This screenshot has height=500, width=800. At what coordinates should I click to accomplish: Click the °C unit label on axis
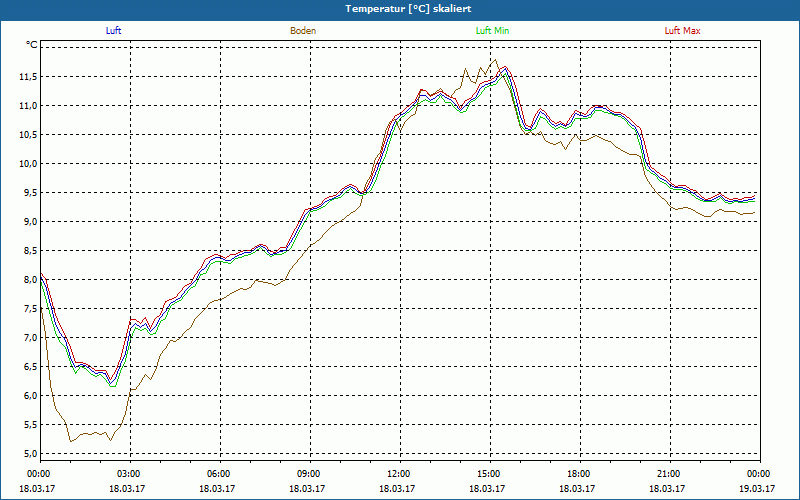tap(32, 45)
